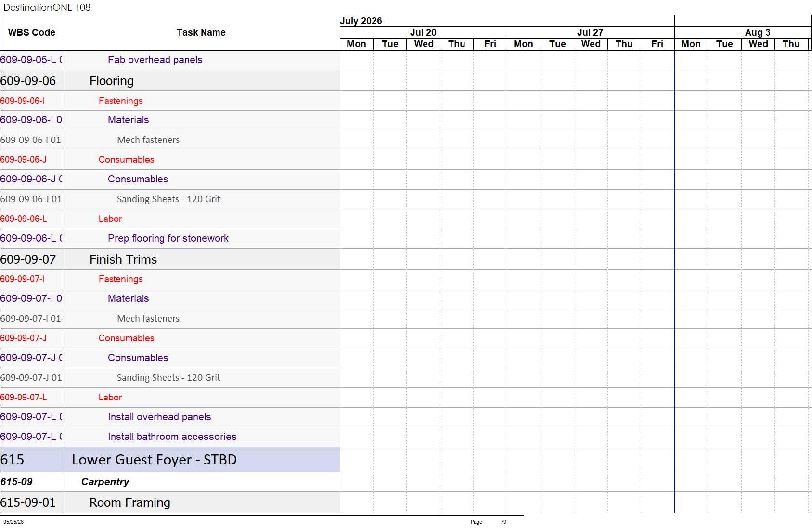
Task: Click Wed under Aug 3
Action: [x=758, y=44]
